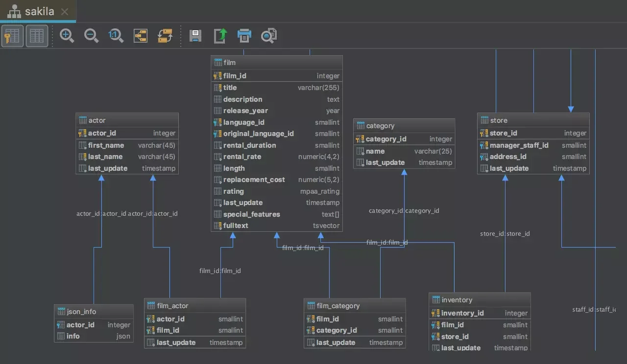
Task: Click the Zoom In magnifier icon
Action: click(x=67, y=36)
